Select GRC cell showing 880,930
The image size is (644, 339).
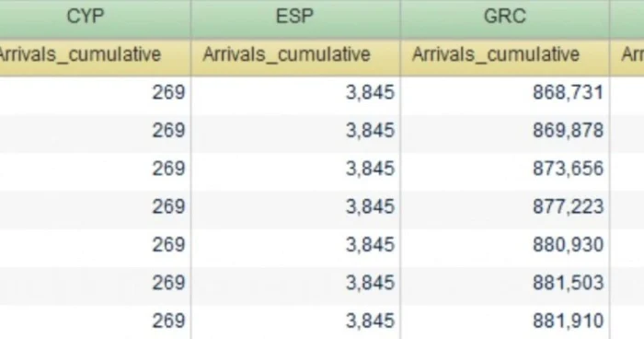[505, 245]
